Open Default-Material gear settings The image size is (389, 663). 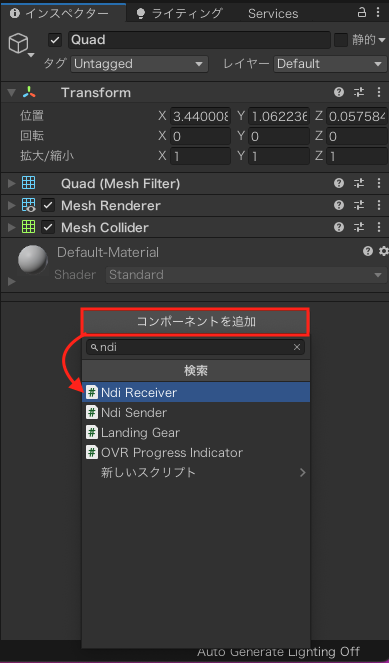click(x=384, y=252)
